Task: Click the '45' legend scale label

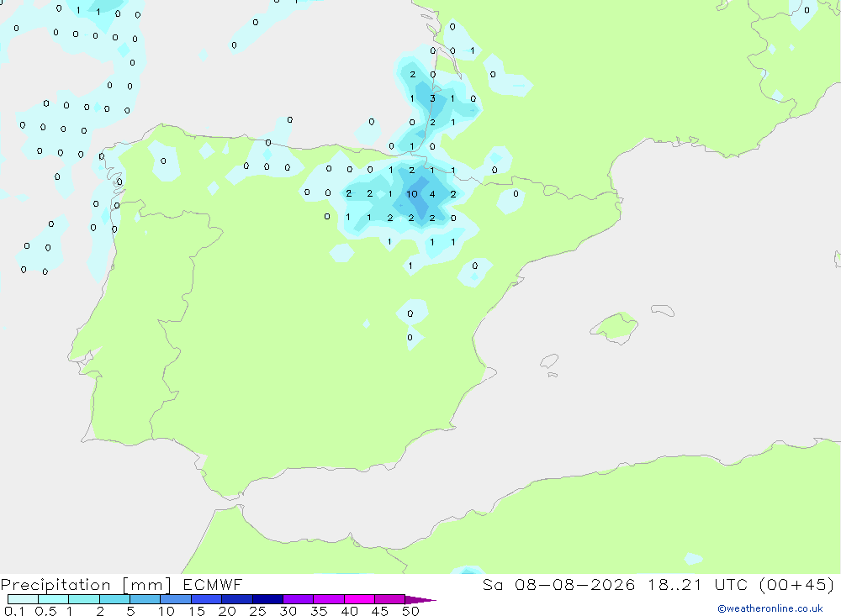Action: click(x=380, y=611)
